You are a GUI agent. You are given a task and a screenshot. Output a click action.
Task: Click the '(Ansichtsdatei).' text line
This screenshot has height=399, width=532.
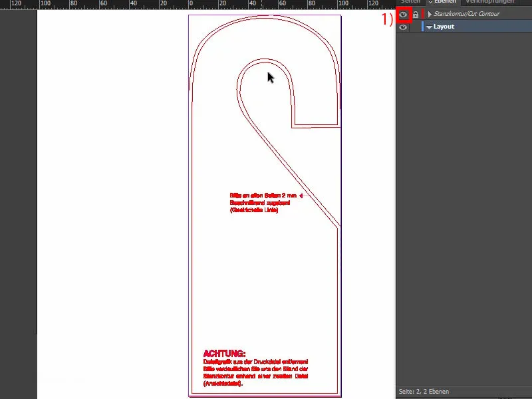(x=223, y=384)
